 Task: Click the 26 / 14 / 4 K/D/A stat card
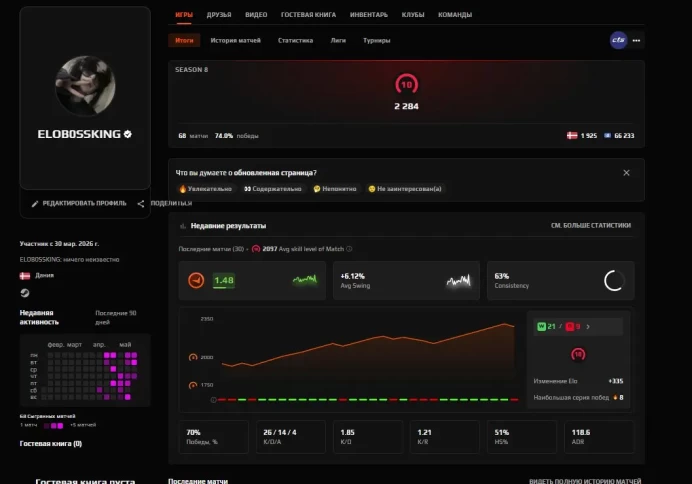(291, 437)
